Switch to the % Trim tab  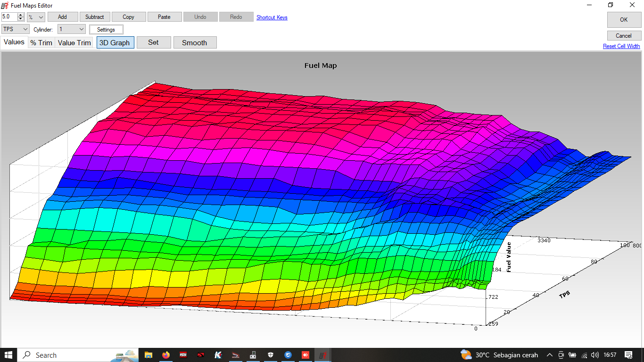[41, 42]
